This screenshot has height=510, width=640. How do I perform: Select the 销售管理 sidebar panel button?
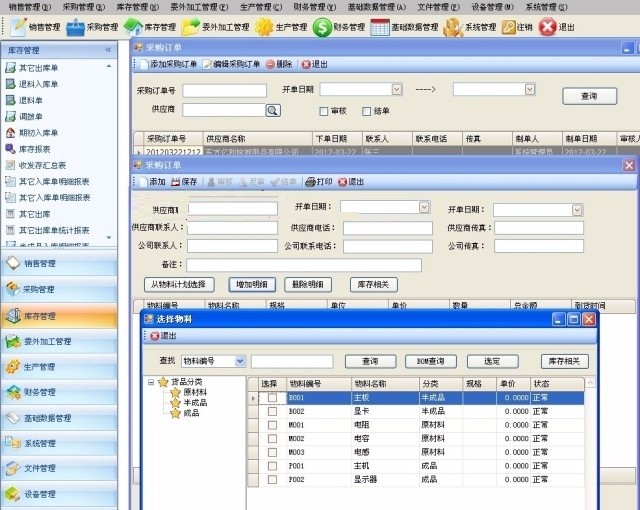coord(59,264)
